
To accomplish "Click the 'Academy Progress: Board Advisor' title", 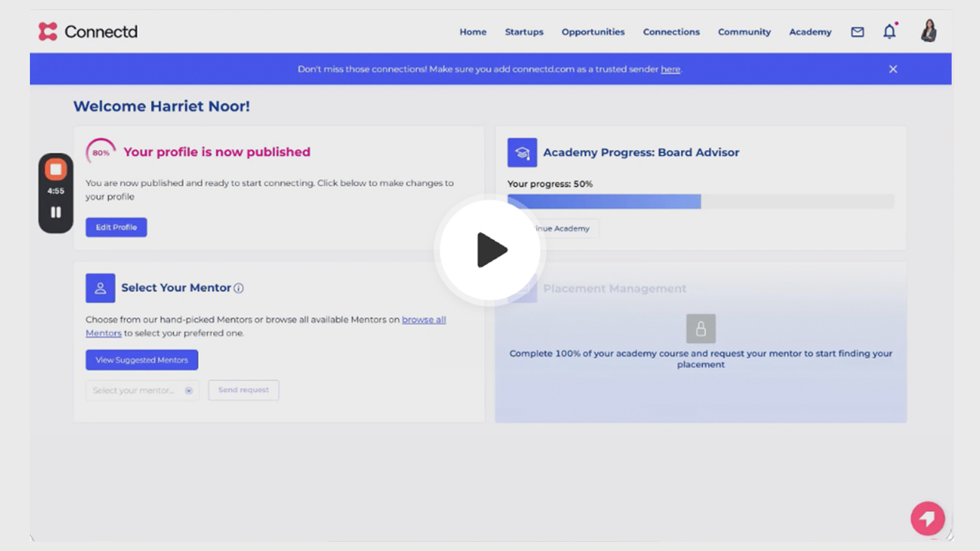I will pyautogui.click(x=642, y=152).
